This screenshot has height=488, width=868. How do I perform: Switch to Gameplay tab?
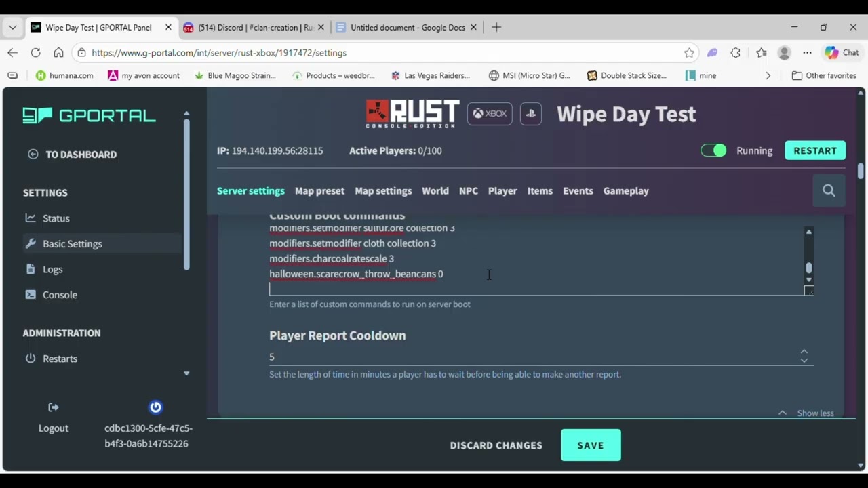coord(626,191)
